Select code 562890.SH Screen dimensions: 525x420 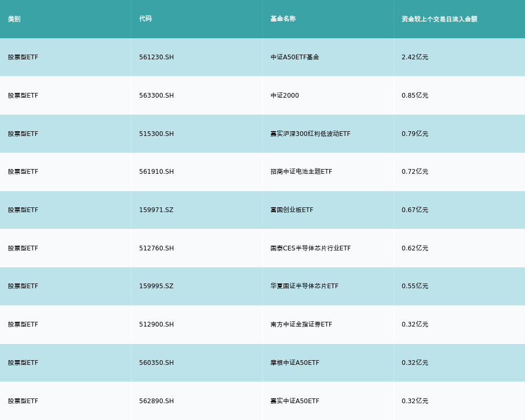coord(156,401)
